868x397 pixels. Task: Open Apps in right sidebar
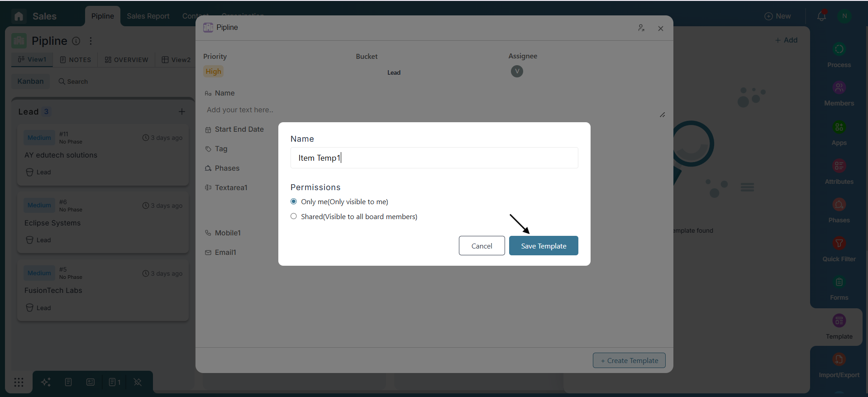point(839,133)
